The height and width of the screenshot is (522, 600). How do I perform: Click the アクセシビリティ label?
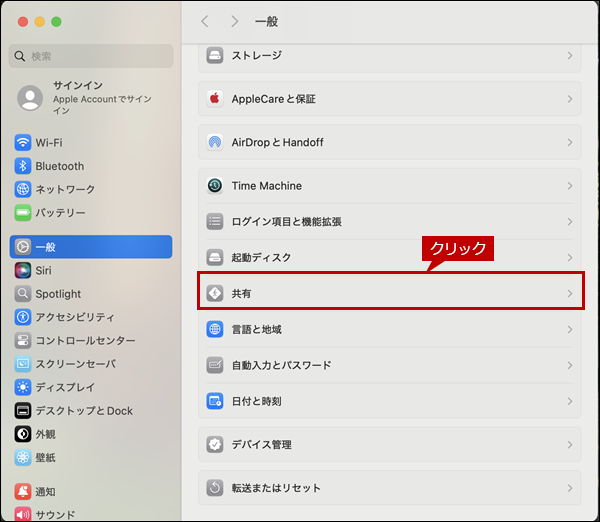(75, 317)
